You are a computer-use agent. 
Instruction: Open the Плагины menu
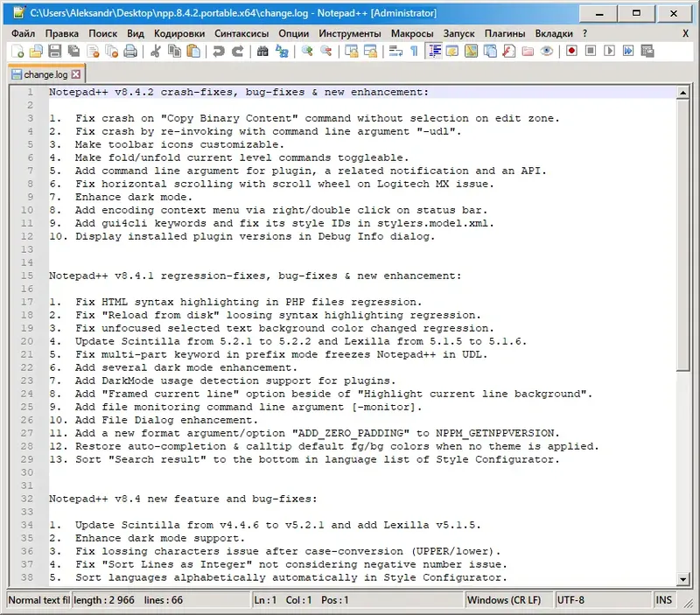(x=505, y=33)
